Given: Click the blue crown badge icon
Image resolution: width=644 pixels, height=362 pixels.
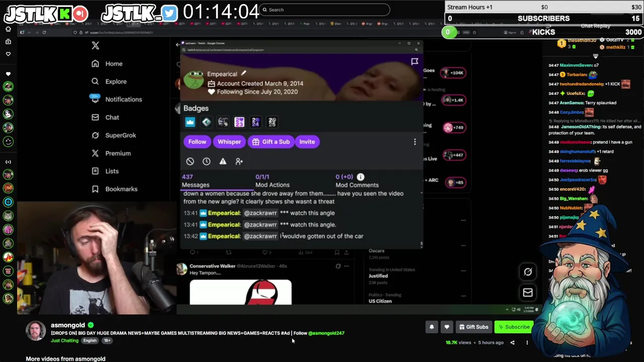Looking at the screenshot, I should point(190,122).
